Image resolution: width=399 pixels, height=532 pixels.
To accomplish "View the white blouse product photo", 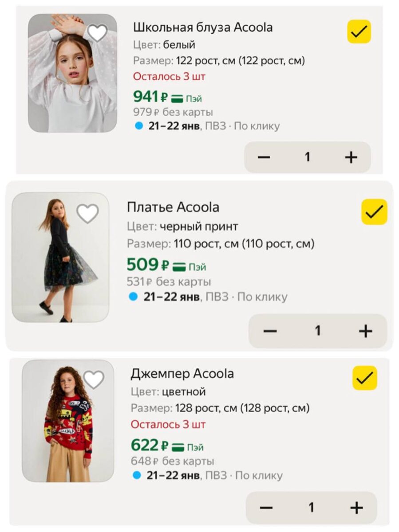I will [x=73, y=73].
